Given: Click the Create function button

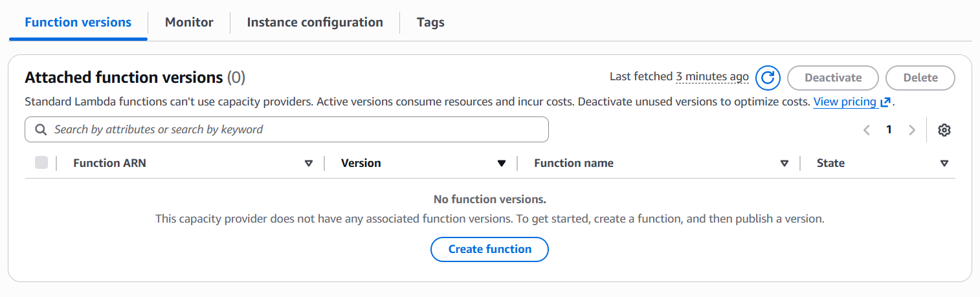Looking at the screenshot, I should tap(489, 249).
